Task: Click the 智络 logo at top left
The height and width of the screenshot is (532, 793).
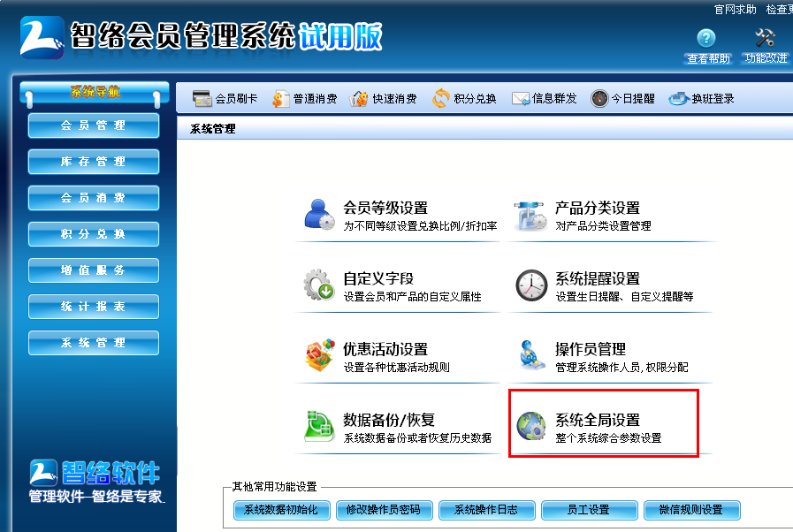Action: click(x=42, y=37)
